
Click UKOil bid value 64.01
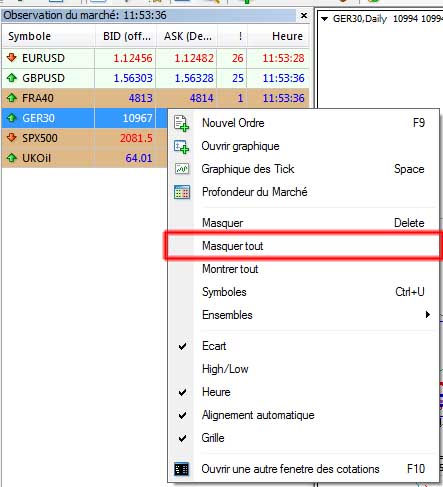[139, 158]
